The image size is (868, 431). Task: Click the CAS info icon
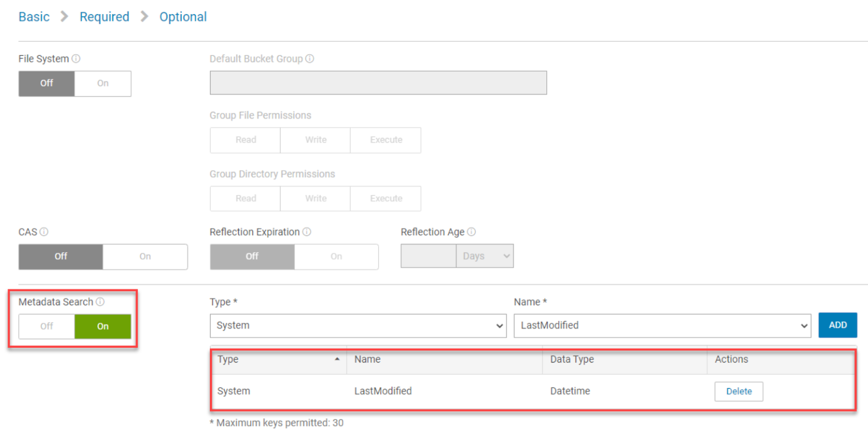pyautogui.click(x=44, y=232)
